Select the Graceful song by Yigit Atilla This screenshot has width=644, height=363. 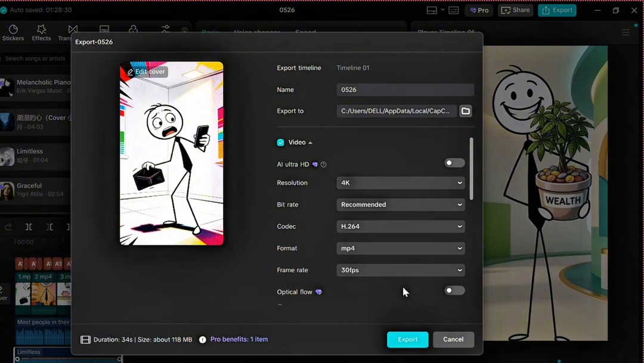35,189
